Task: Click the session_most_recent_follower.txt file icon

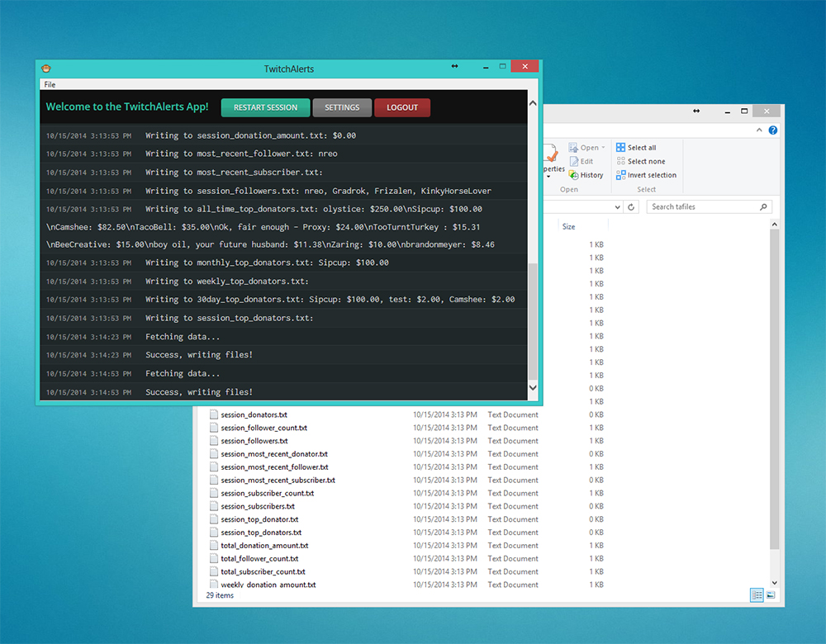Action: point(214,467)
